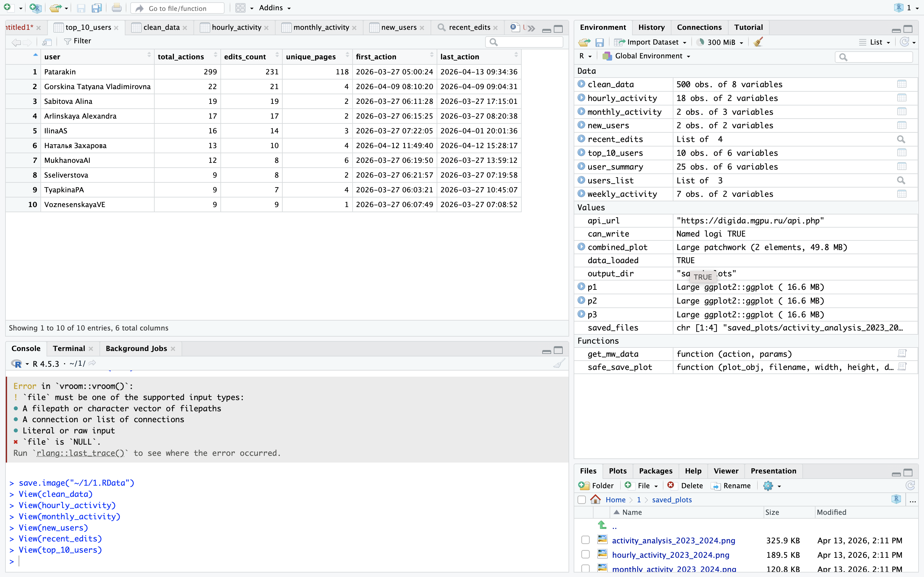
Task: Open the clean_data table viewer icon
Action: click(902, 84)
